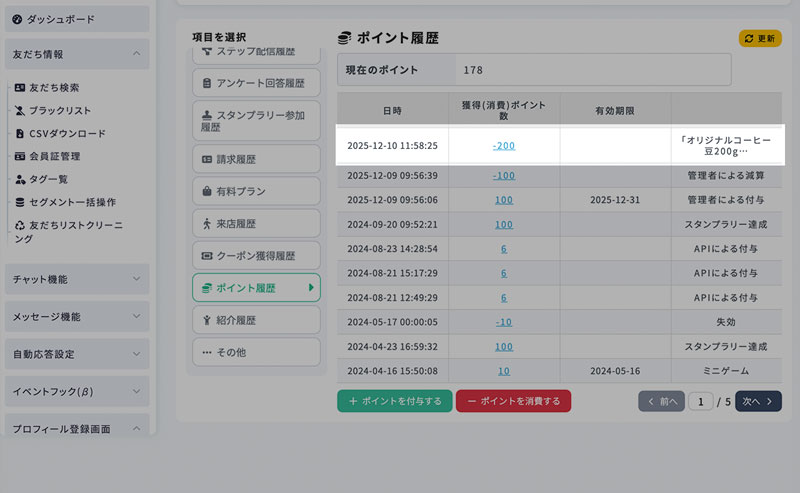The height and width of the screenshot is (493, 800).
Task: Click the blacklist icon in sidebar
Action: pos(20,111)
